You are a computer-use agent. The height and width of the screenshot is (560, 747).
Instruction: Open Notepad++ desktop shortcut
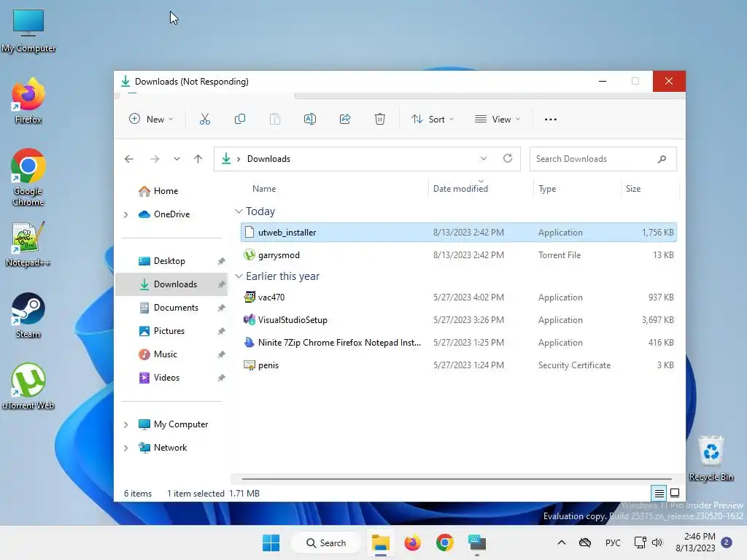28,244
